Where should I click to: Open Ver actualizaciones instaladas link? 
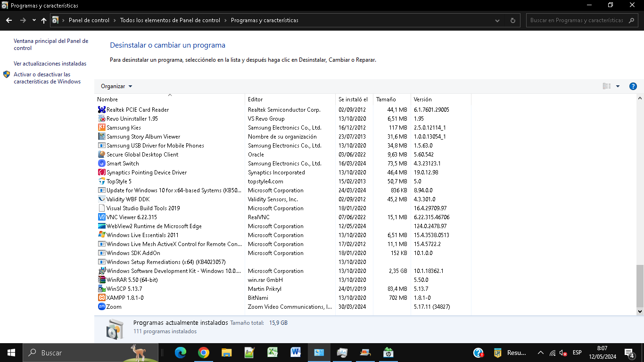click(x=50, y=64)
